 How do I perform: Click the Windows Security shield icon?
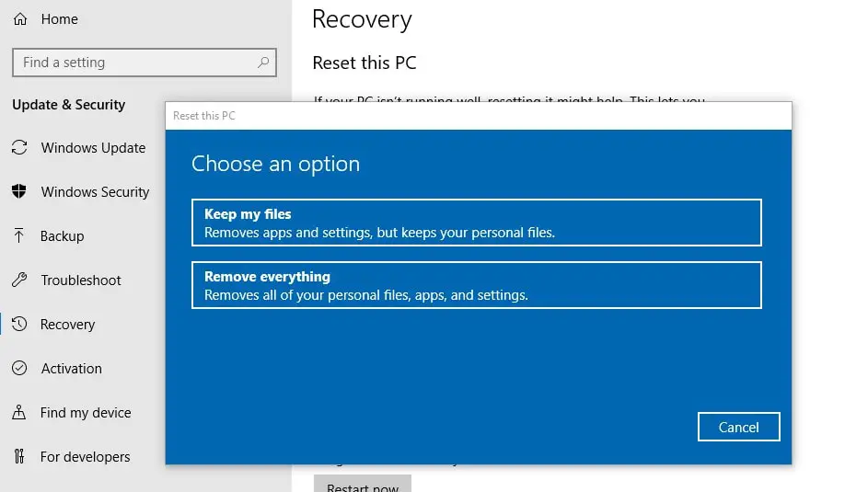[19, 192]
